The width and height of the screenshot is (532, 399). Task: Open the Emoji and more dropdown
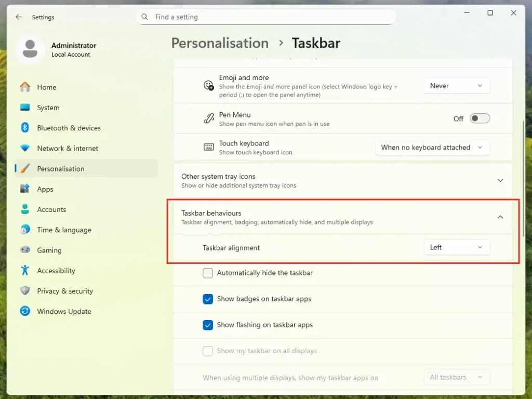coord(457,86)
